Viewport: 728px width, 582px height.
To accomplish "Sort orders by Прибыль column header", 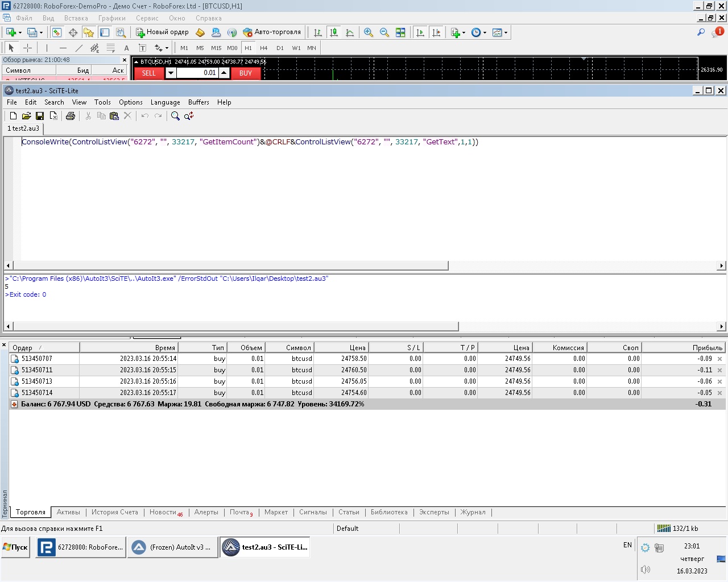I will tap(684, 347).
